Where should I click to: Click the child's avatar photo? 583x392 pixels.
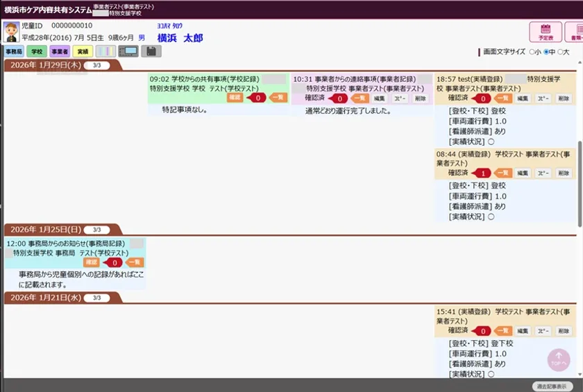pyautogui.click(x=11, y=32)
